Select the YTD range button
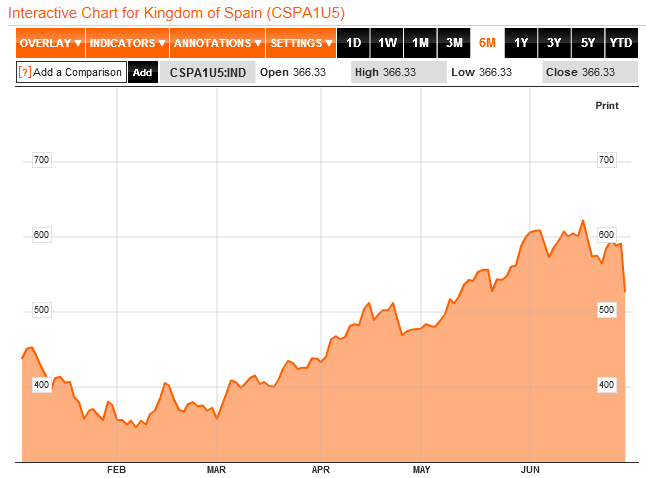This screenshot has width=646, height=478. 621,43
